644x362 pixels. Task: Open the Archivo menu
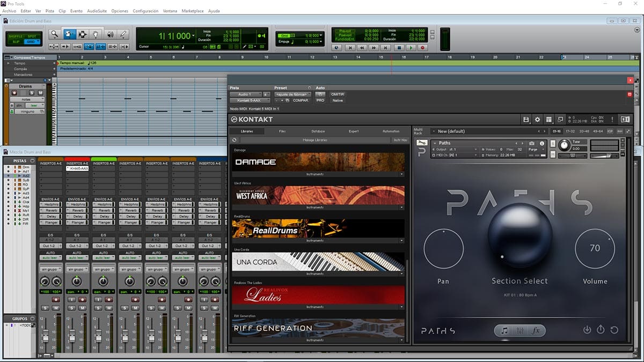click(9, 11)
